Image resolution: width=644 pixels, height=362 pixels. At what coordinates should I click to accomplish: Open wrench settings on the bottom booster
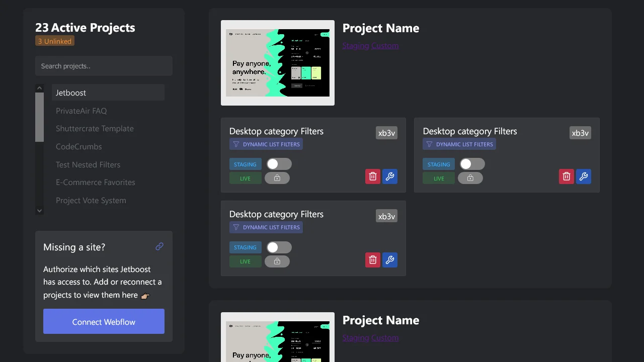[390, 260]
